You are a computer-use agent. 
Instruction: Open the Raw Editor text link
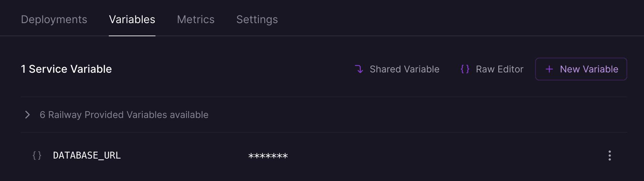click(x=500, y=69)
